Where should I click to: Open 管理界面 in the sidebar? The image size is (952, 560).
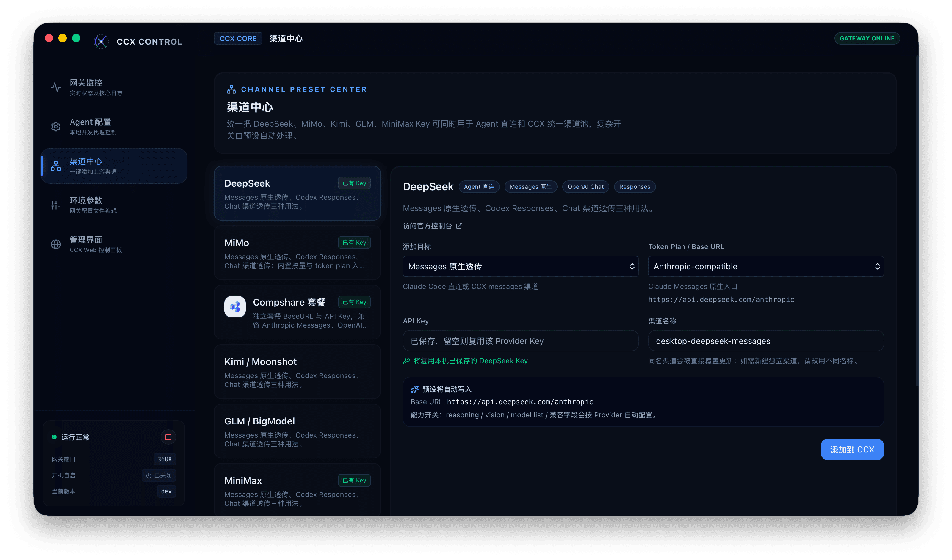(114, 245)
